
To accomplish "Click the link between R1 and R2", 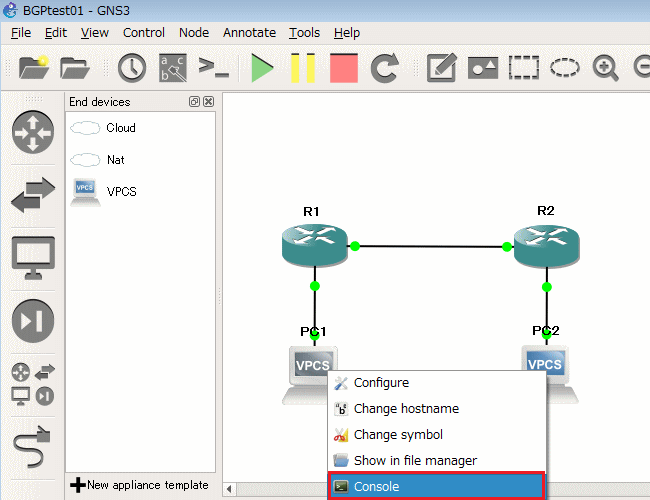I will (x=431, y=247).
